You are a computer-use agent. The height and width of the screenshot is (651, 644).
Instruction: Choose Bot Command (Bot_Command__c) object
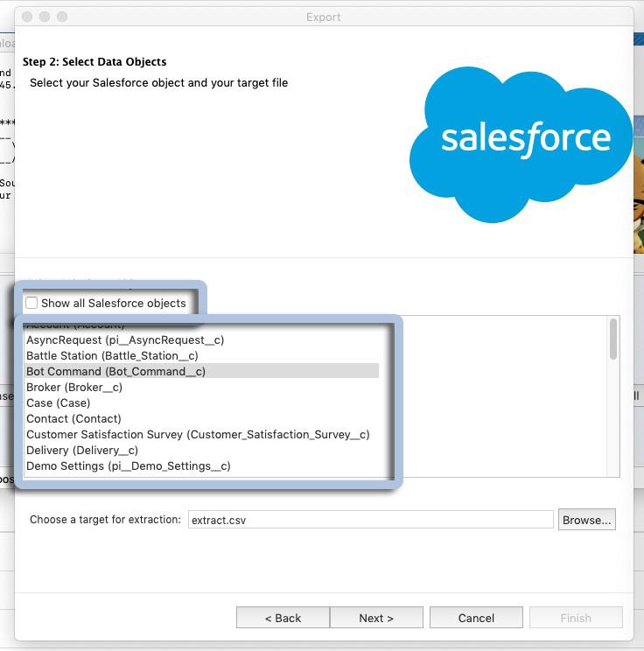click(115, 371)
